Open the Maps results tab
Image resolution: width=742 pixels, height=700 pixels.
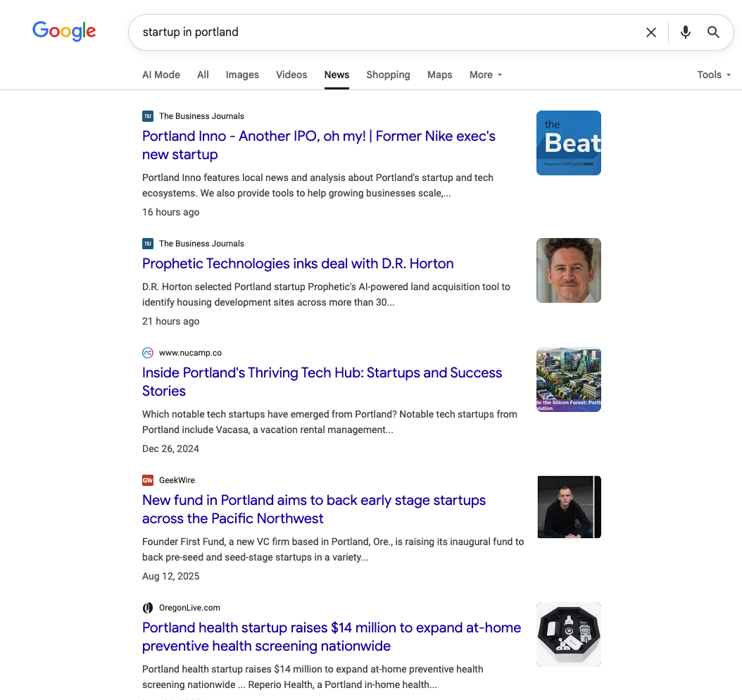tap(439, 75)
